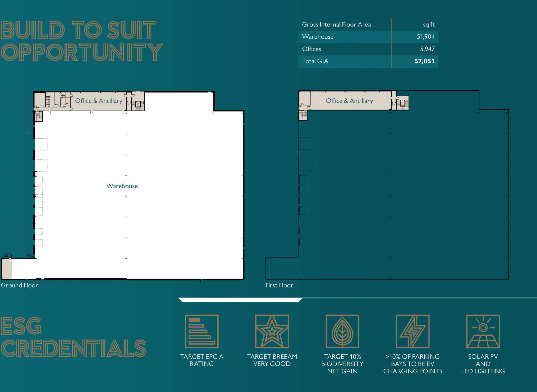
Task: Click the 'Ground Floor' plan label
Action: [19, 285]
